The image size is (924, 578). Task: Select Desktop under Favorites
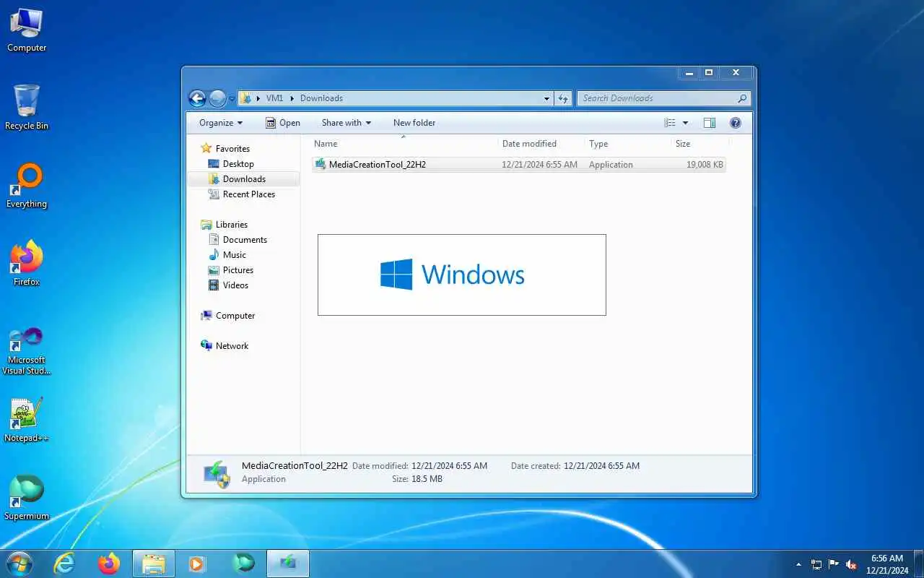[238, 164]
